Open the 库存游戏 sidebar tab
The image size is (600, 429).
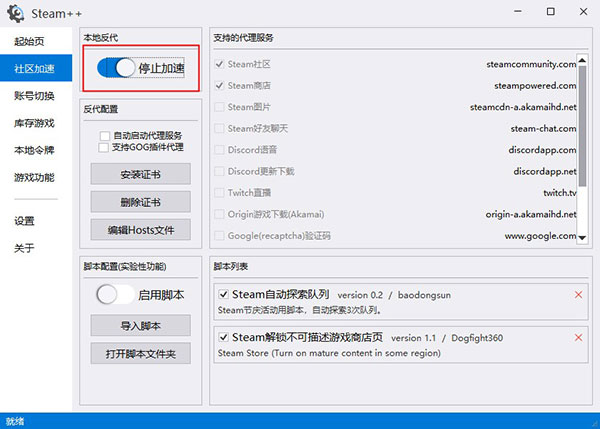click(x=36, y=123)
